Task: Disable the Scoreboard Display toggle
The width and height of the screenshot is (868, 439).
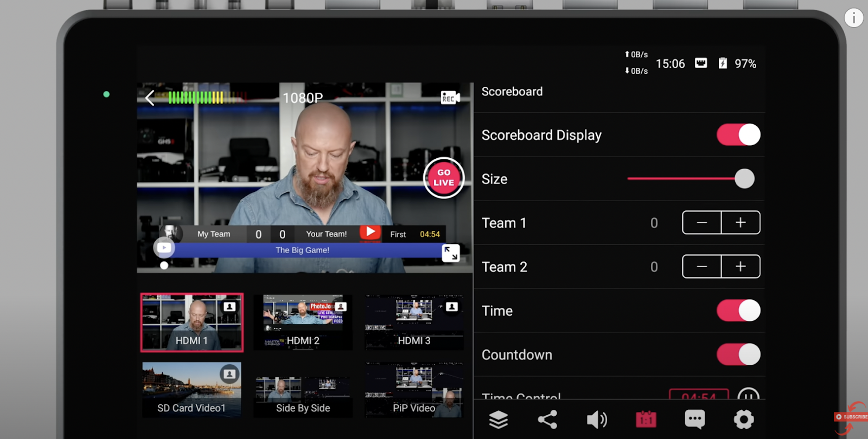Action: tap(738, 135)
